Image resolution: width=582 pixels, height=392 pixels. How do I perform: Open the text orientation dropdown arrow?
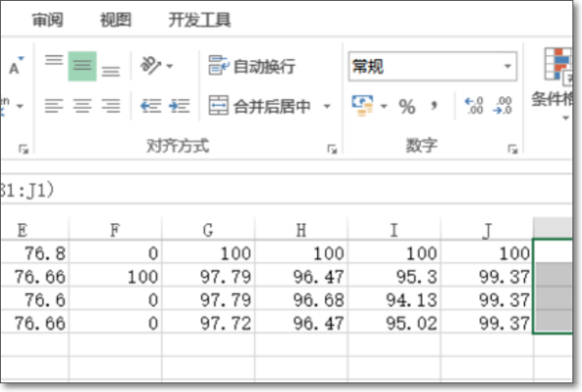[x=170, y=66]
